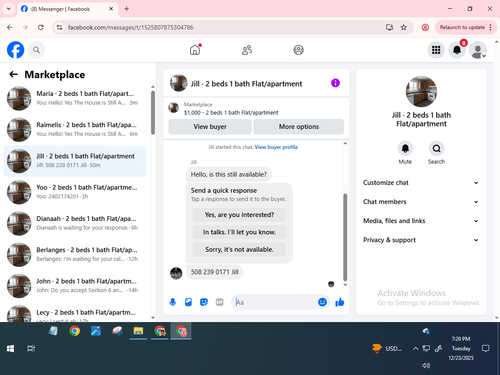Record a voice clip microphone icon

[x=173, y=302]
